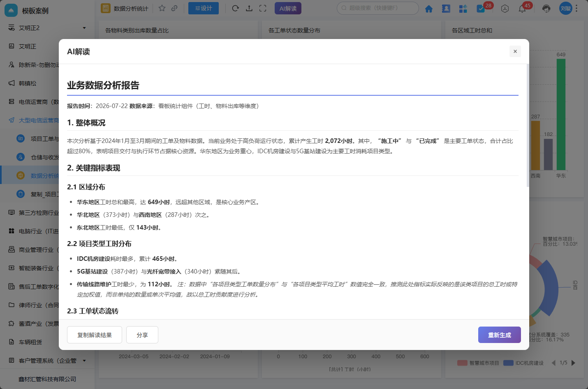Click the refresh icon in top toolbar

click(235, 8)
